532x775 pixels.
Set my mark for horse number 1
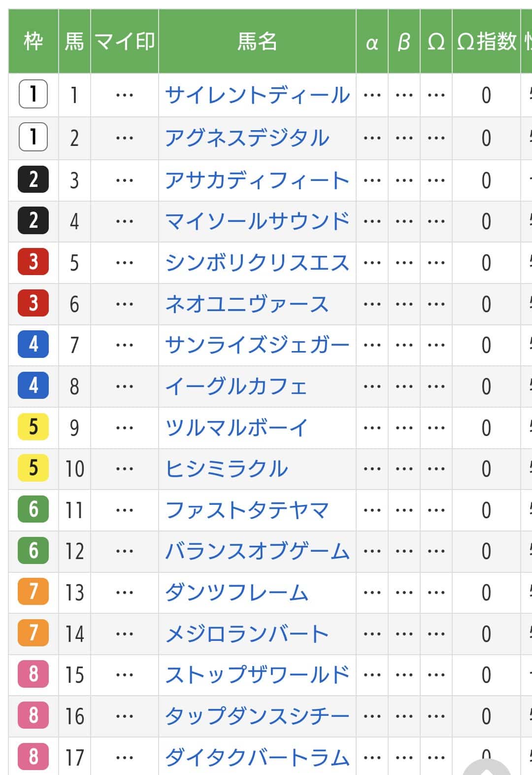point(125,95)
